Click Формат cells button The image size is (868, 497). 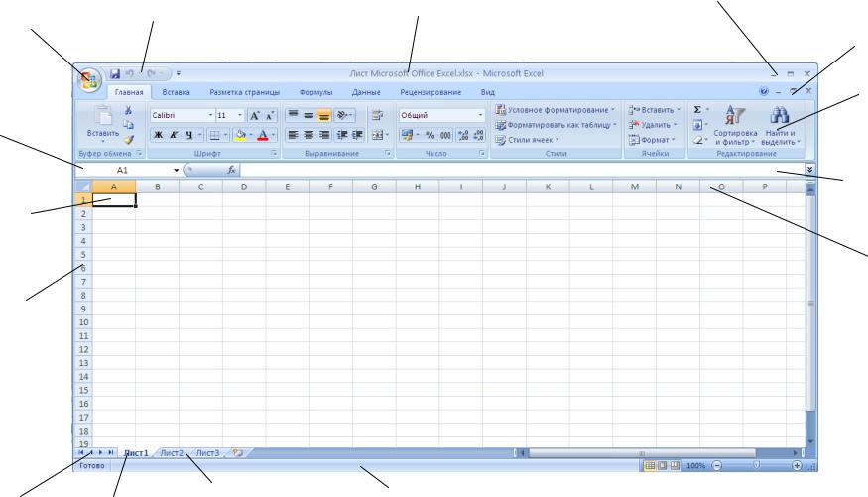[x=652, y=140]
